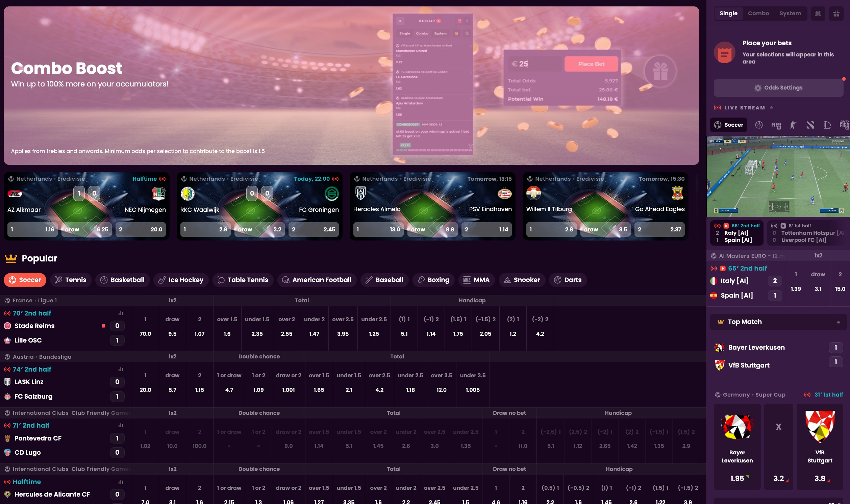Select FIFA 24 icon in live stream
Screen dimensions: 850x504
coord(776,125)
